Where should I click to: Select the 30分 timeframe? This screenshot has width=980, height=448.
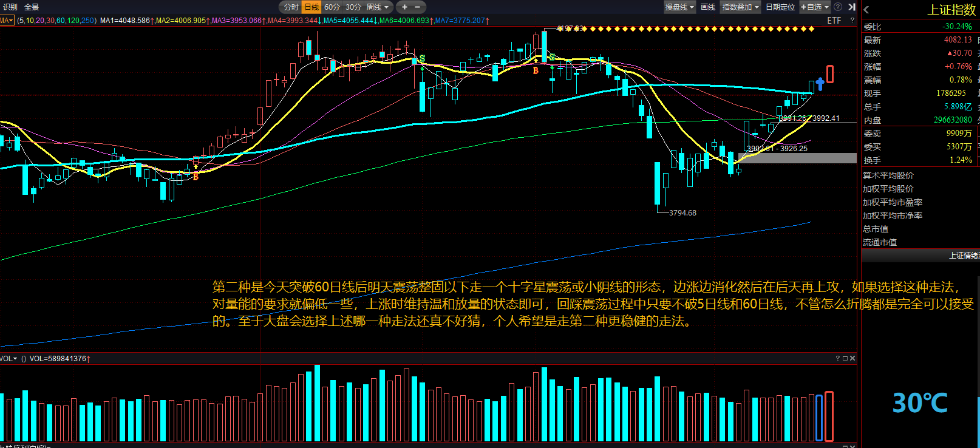tap(353, 7)
